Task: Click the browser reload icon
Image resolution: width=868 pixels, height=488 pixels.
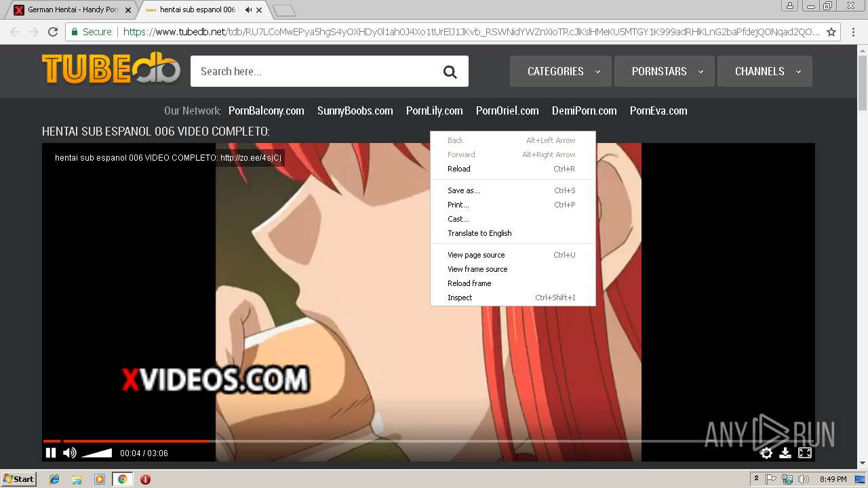Action: (x=53, y=32)
